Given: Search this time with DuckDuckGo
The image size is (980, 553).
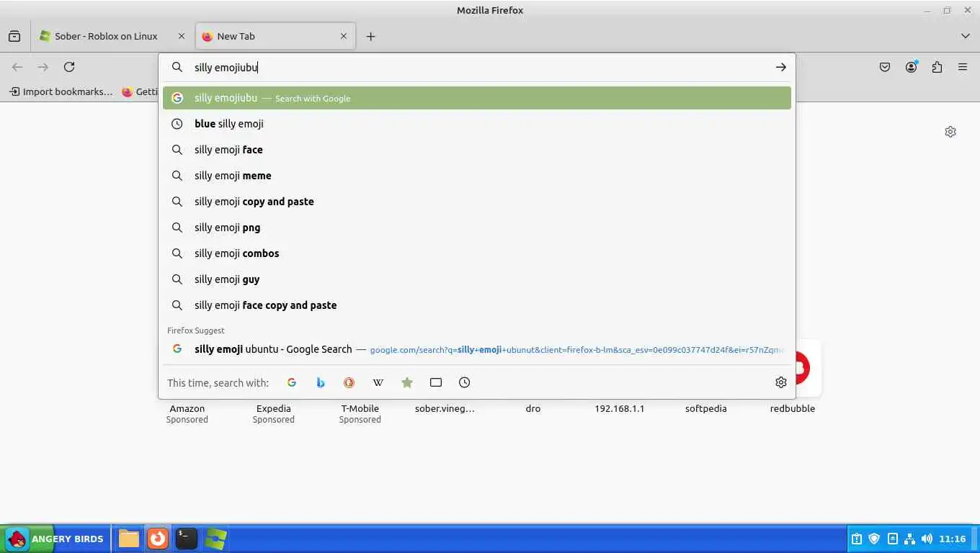Looking at the screenshot, I should 349,382.
